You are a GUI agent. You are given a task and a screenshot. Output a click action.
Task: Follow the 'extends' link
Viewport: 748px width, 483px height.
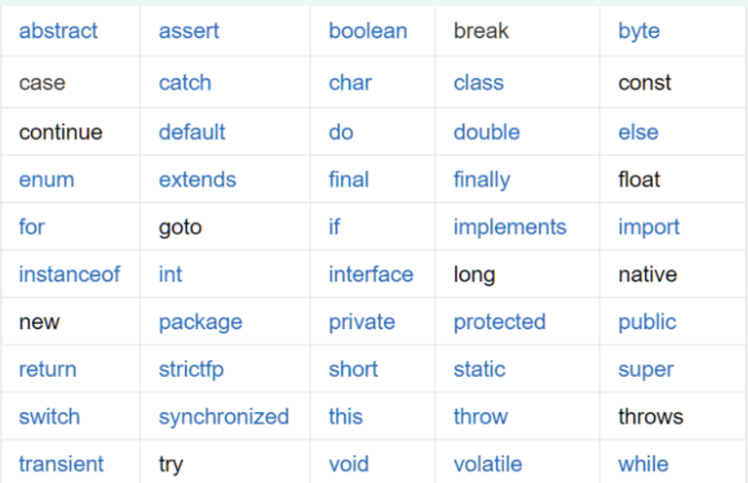pyautogui.click(x=197, y=181)
